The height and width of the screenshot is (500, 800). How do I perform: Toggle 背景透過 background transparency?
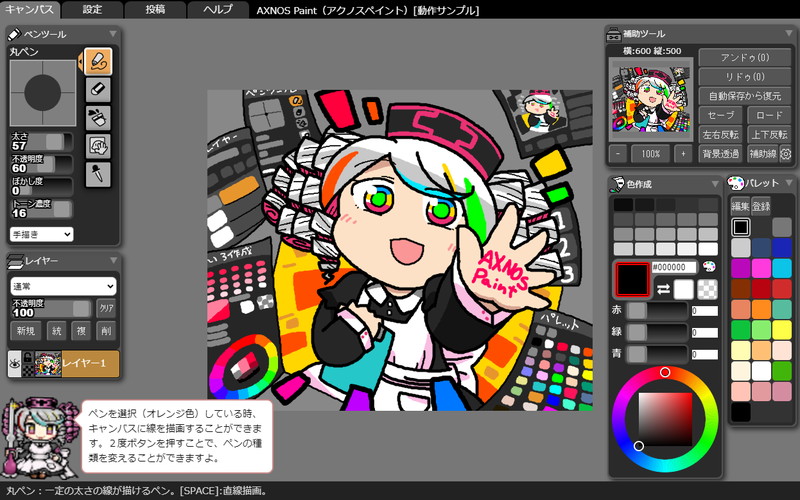click(720, 154)
